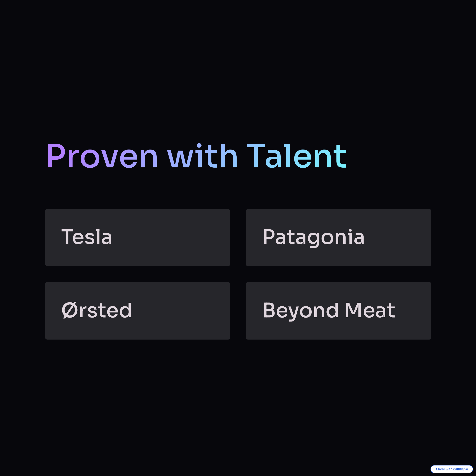Select the Patagonia card
Image resolution: width=476 pixels, height=476 pixels.
[338, 238]
